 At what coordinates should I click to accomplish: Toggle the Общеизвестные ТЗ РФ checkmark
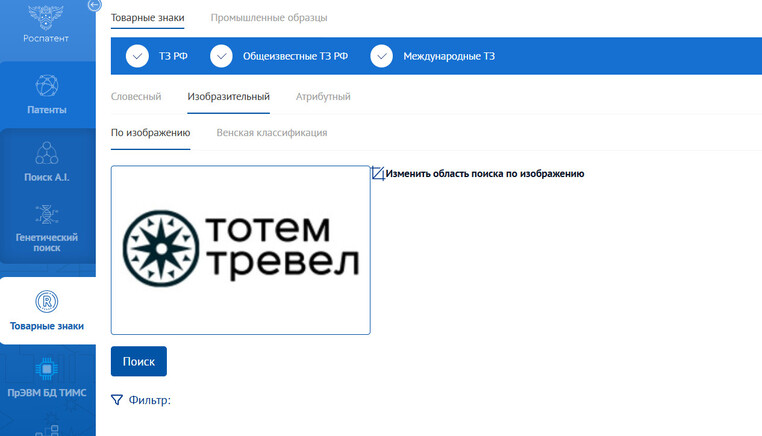pyautogui.click(x=221, y=56)
